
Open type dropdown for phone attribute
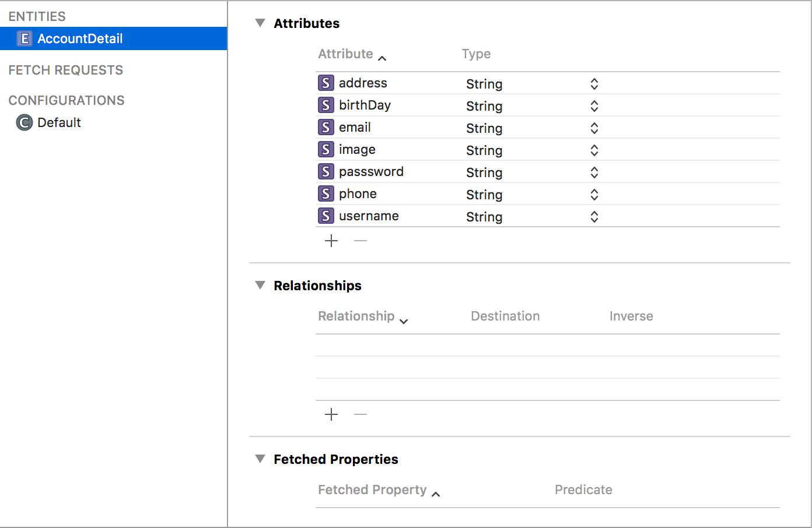(594, 195)
